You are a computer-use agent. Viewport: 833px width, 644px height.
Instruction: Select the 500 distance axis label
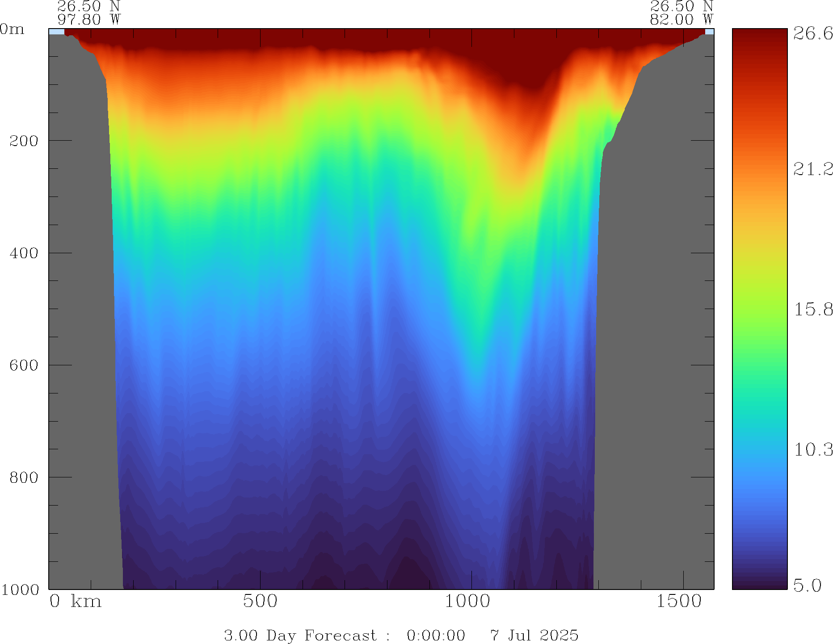(260, 602)
